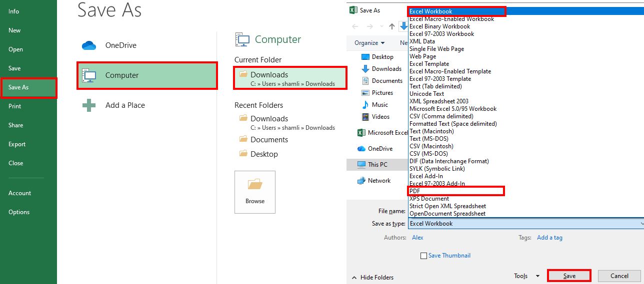Open the recent Documents folder

click(x=269, y=140)
